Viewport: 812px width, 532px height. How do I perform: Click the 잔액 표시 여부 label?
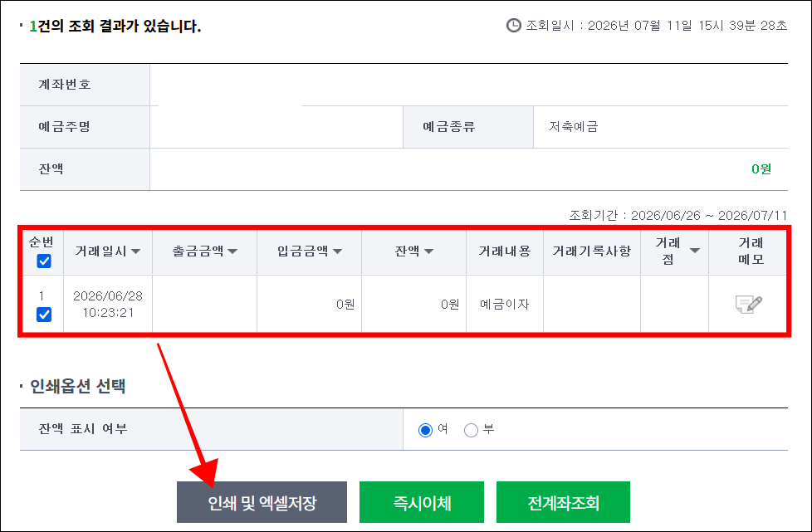(83, 429)
